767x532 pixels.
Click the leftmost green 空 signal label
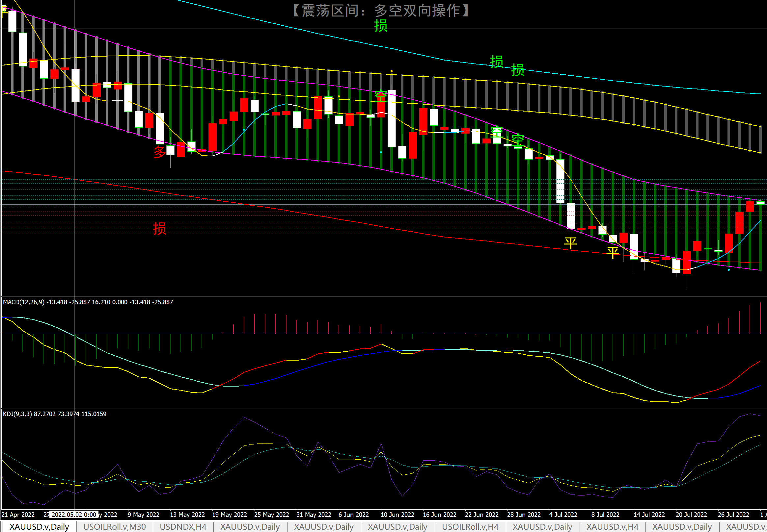pos(381,96)
